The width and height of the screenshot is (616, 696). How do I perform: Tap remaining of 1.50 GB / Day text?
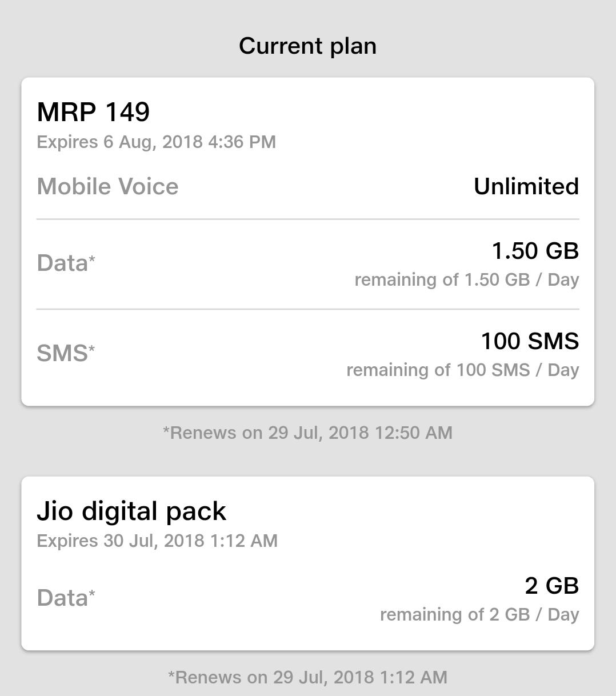(467, 279)
